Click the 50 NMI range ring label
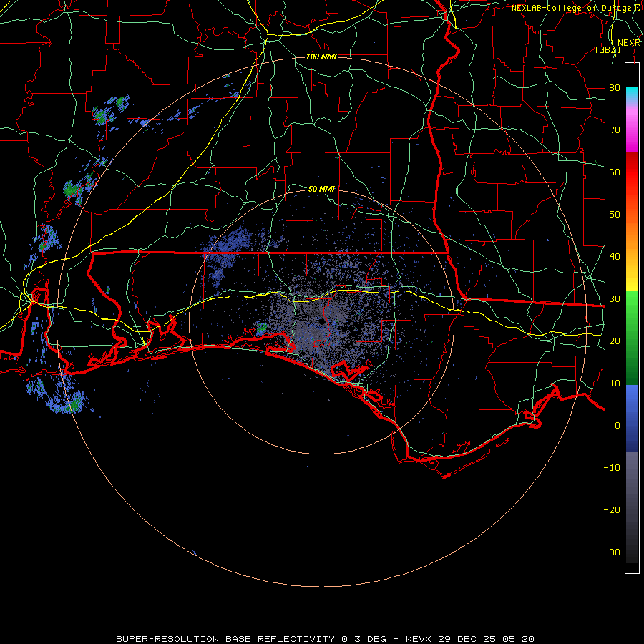 coord(321,189)
